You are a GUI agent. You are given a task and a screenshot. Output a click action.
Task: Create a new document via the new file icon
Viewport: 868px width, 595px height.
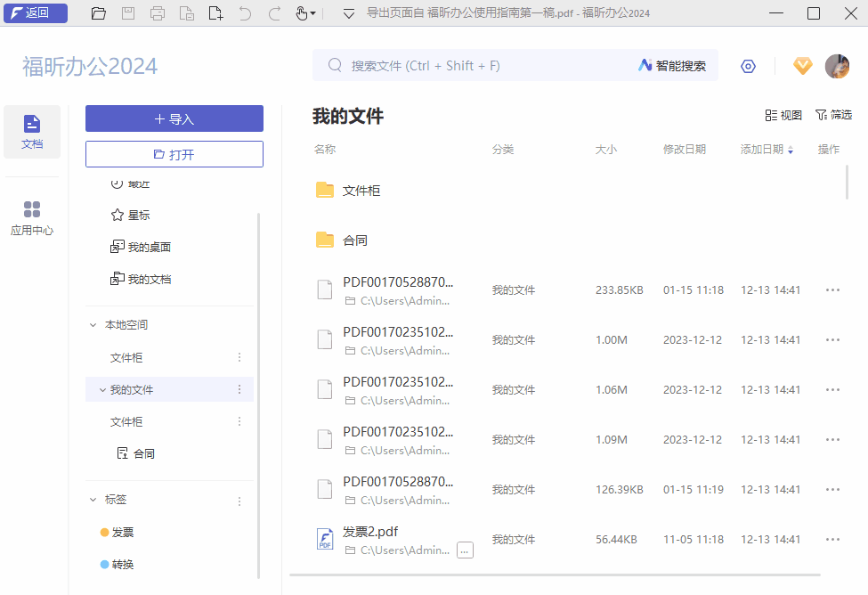(x=216, y=13)
